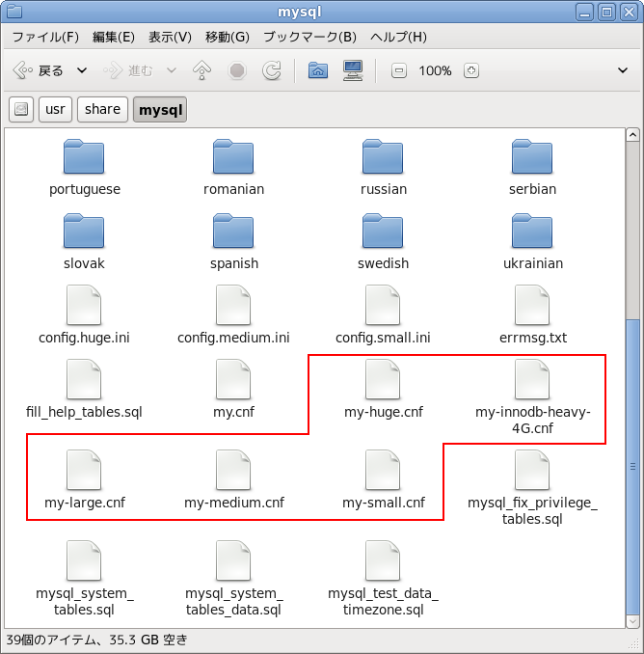Select the config.small.ini file
Screen dimensions: 644x654
[383, 315]
